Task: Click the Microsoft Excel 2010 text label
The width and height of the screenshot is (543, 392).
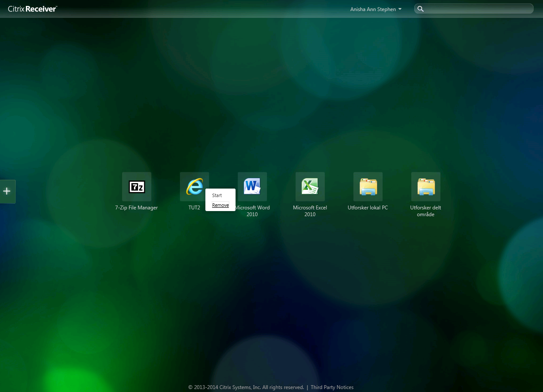Action: [x=310, y=211]
